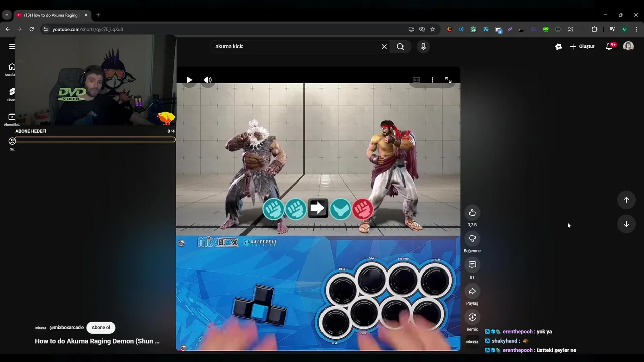Open the blue sound waves extension
The height and width of the screenshot is (362, 644).
point(461,29)
